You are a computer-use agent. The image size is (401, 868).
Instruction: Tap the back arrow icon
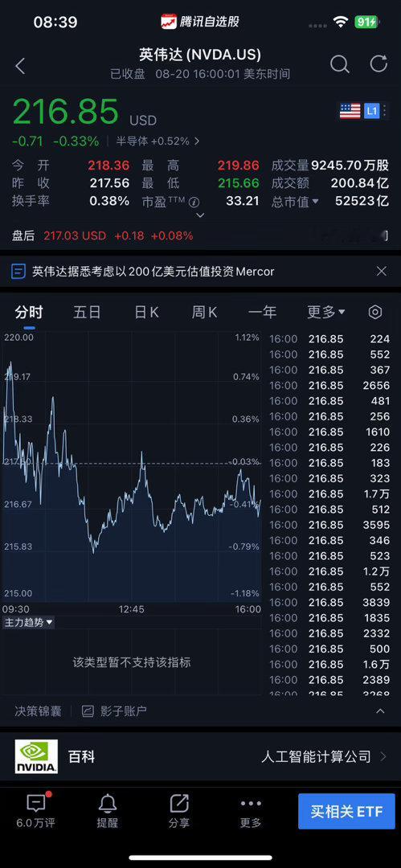pyautogui.click(x=20, y=66)
